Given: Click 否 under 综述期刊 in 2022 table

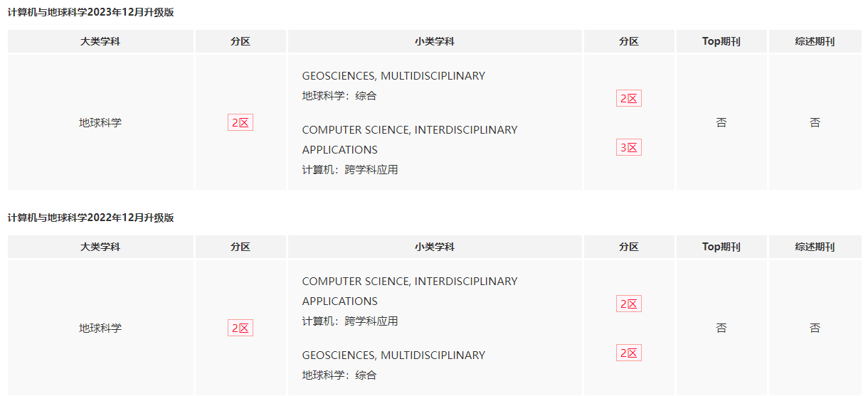Looking at the screenshot, I should [x=815, y=328].
